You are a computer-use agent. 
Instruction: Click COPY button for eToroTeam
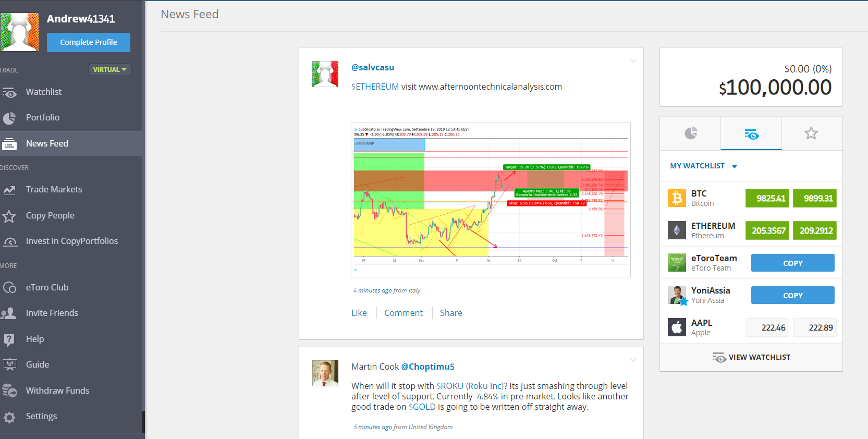[x=792, y=263]
